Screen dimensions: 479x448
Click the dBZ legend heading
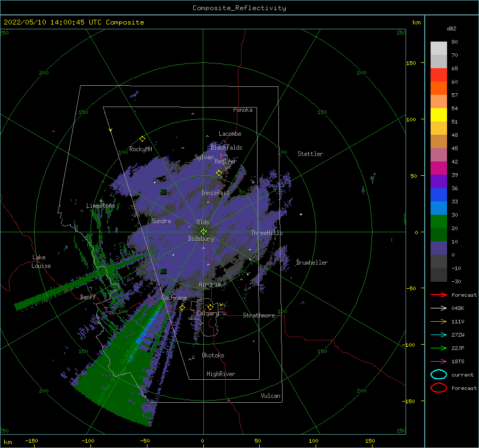(x=451, y=28)
